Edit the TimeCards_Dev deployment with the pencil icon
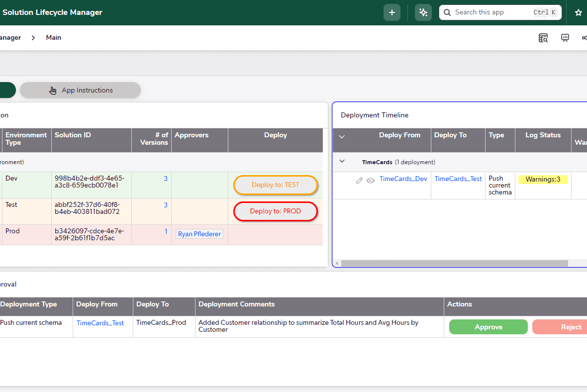This screenshot has height=392, width=587. [359, 180]
